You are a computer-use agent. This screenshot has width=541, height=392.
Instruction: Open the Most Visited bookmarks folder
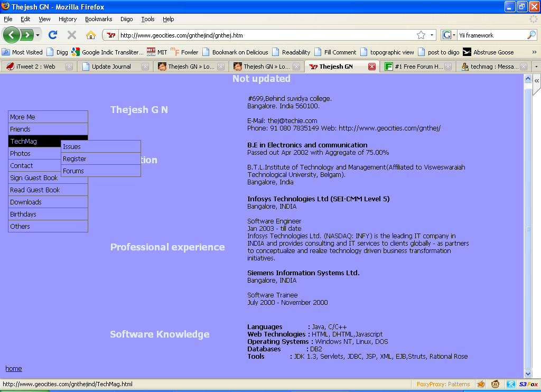pos(22,52)
